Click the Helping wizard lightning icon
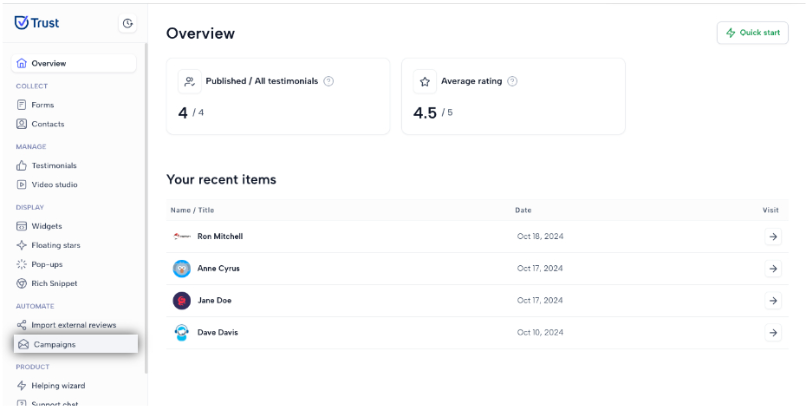The width and height of the screenshot is (807, 407). coord(22,386)
